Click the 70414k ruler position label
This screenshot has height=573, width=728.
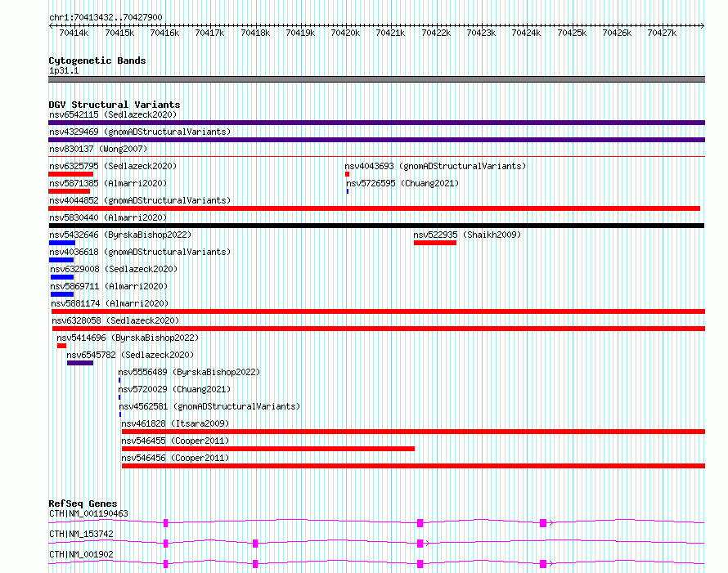tap(74, 33)
